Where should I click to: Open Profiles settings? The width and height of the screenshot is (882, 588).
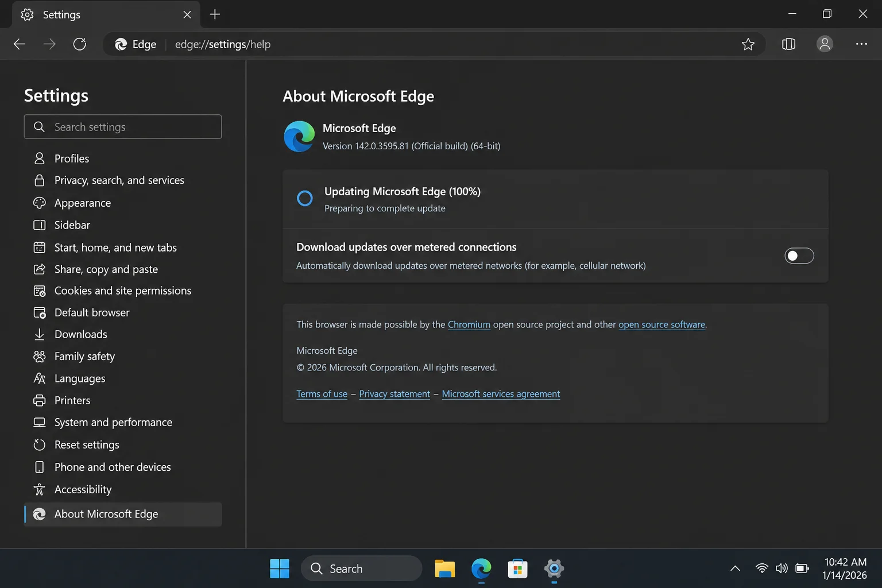(123, 158)
